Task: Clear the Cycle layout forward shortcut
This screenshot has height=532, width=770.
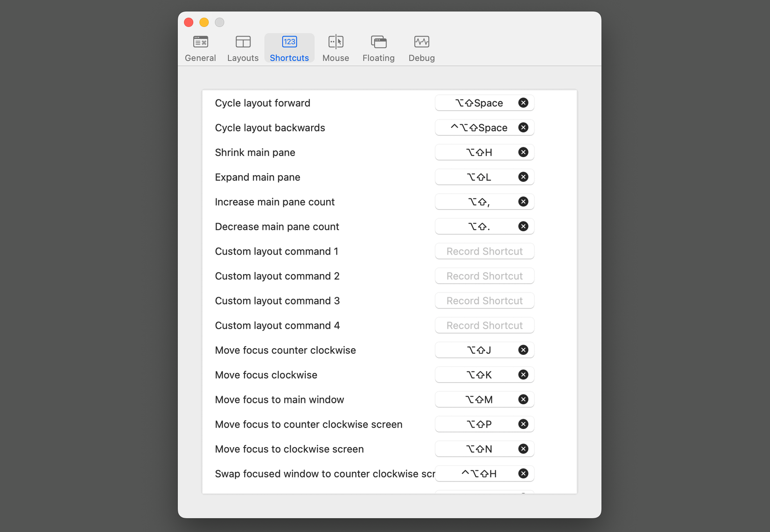Action: coord(523,103)
